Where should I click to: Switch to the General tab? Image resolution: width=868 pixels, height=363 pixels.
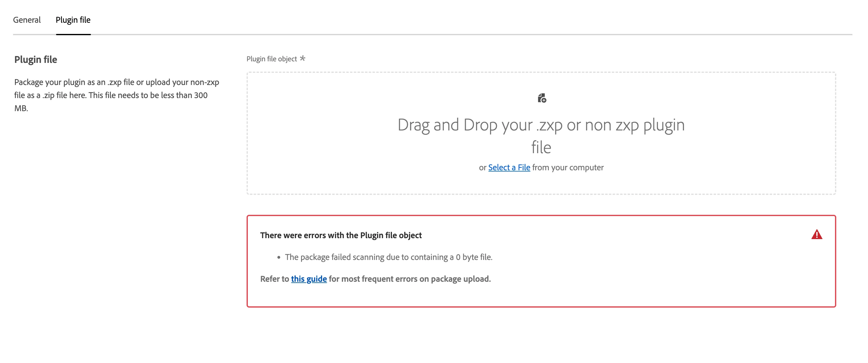[27, 20]
